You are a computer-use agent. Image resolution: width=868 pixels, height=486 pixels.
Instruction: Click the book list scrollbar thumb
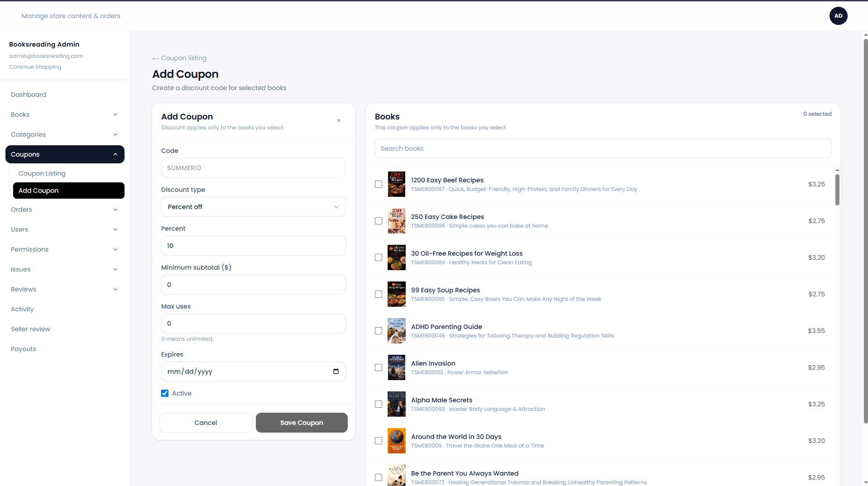[x=837, y=190]
